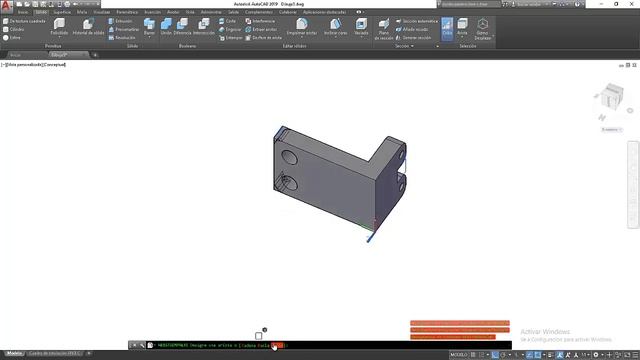Run the Interferencia check tool
The image size is (640, 360).
pos(260,21)
